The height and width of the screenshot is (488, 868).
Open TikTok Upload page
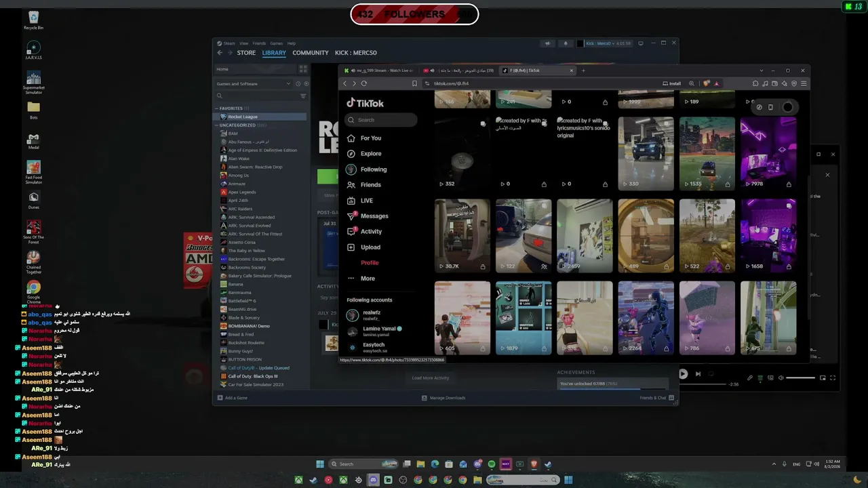click(x=363, y=247)
